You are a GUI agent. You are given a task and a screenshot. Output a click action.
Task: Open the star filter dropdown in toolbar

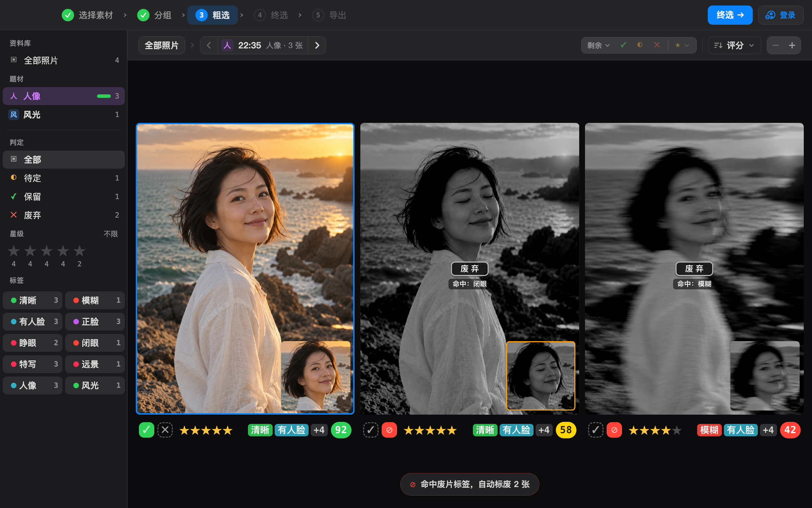click(x=682, y=45)
